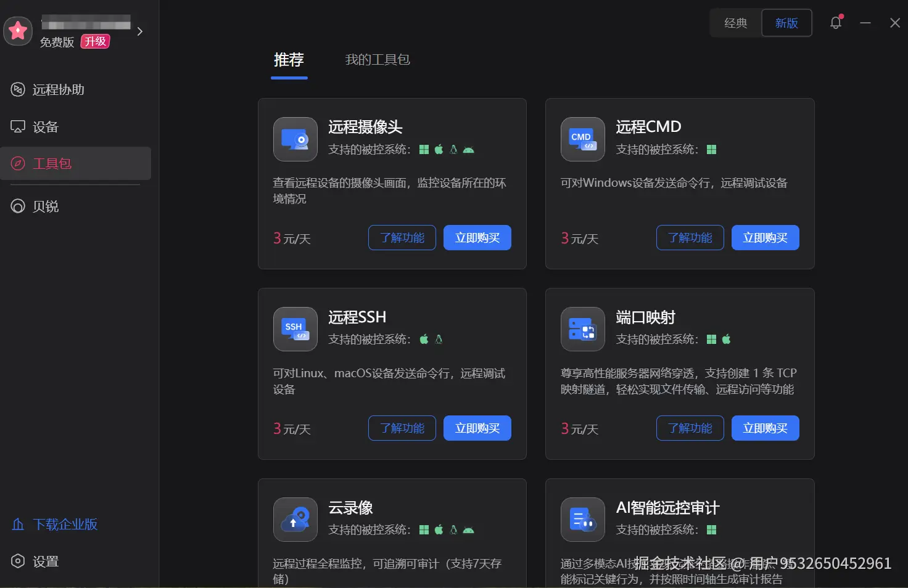Viewport: 908px width, 588px height.
Task: Go to 远程协助 in sidebar
Action: click(75, 90)
